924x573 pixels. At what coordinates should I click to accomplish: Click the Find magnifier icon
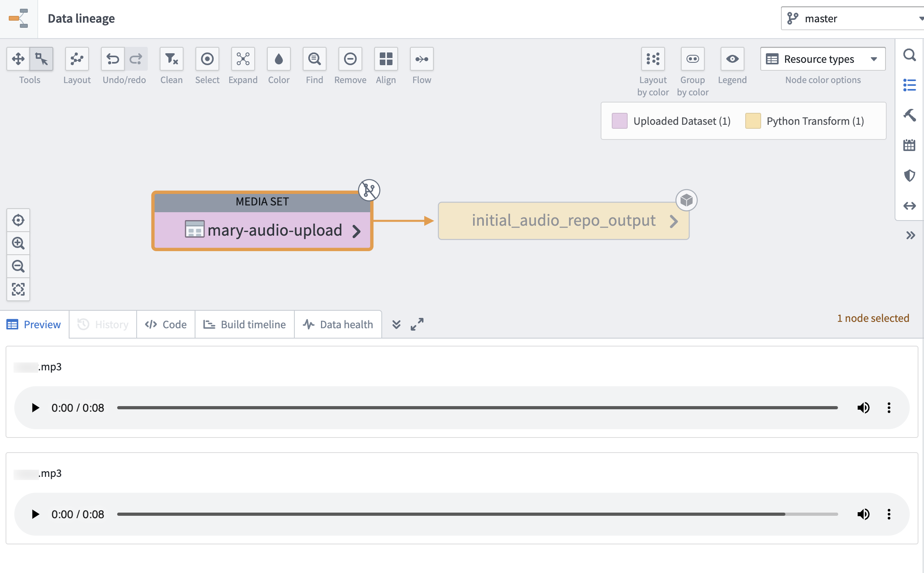(x=315, y=59)
